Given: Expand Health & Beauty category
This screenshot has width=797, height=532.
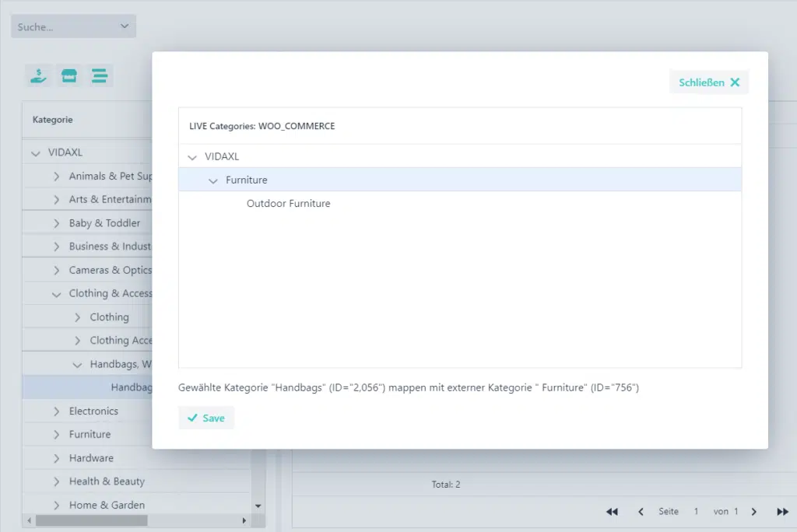Looking at the screenshot, I should click(56, 481).
